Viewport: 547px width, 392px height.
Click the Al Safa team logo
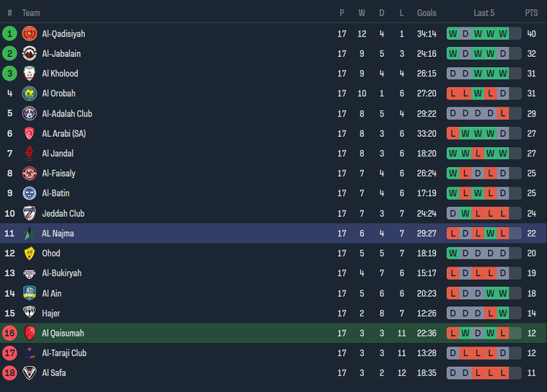[x=29, y=373]
